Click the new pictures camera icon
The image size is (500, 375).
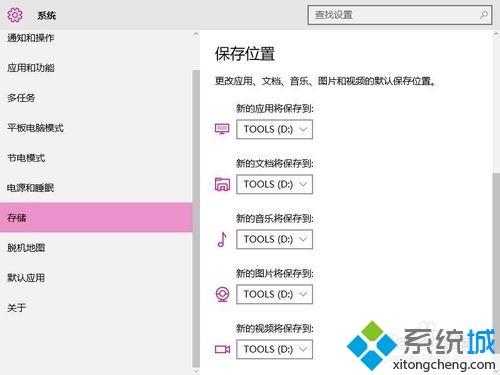pyautogui.click(x=222, y=294)
